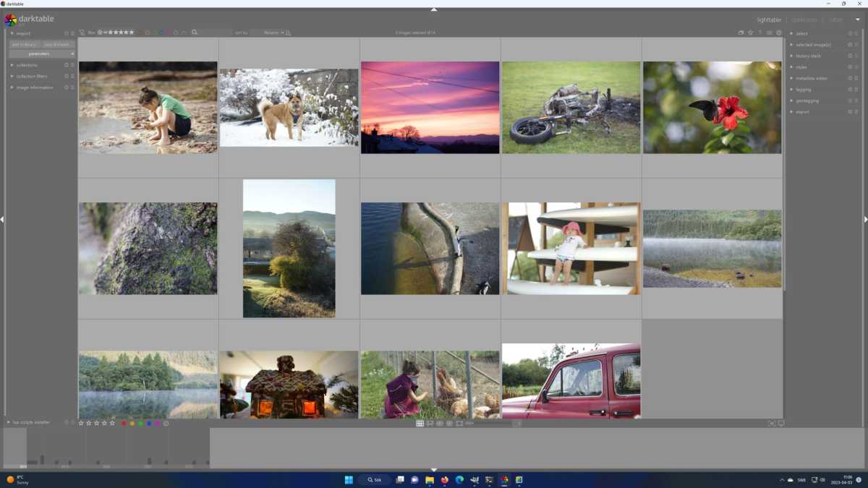Reset the import module parameters
The width and height of the screenshot is (868, 488).
(x=67, y=33)
